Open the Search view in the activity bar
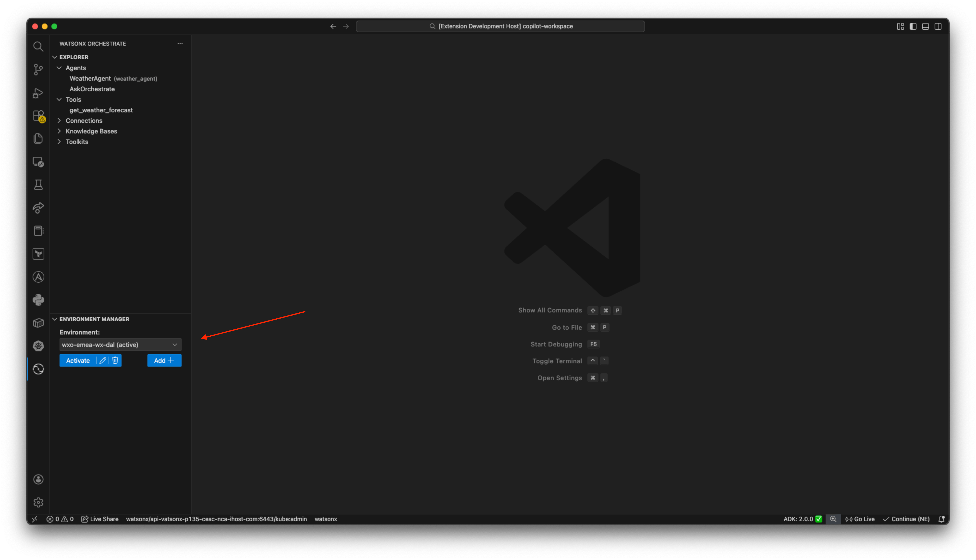Viewport: 976px width, 560px height. click(38, 46)
